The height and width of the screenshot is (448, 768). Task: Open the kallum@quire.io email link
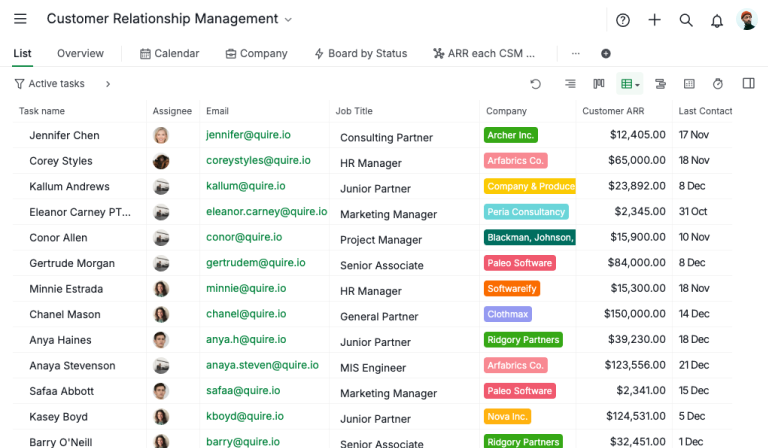coord(245,186)
